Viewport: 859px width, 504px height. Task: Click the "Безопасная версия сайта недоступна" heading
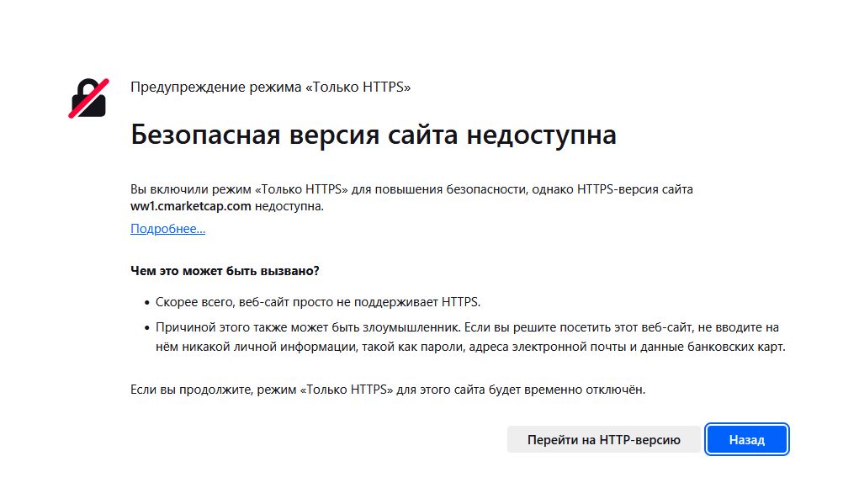click(x=374, y=135)
